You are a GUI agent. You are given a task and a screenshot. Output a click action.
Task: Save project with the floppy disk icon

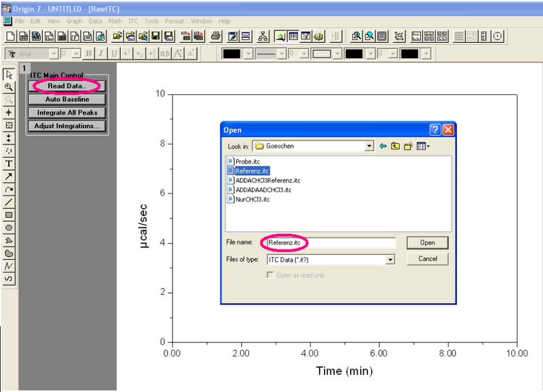click(155, 36)
